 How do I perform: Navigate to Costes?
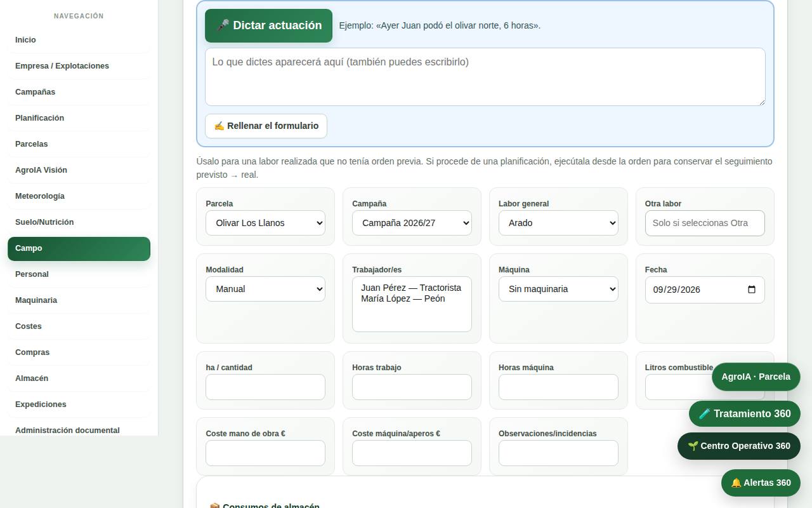pos(79,326)
